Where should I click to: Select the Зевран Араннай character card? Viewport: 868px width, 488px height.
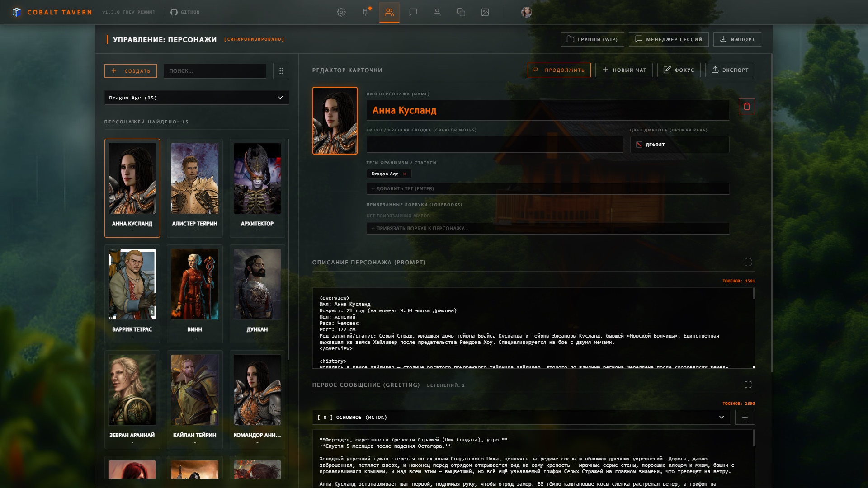coord(132,399)
